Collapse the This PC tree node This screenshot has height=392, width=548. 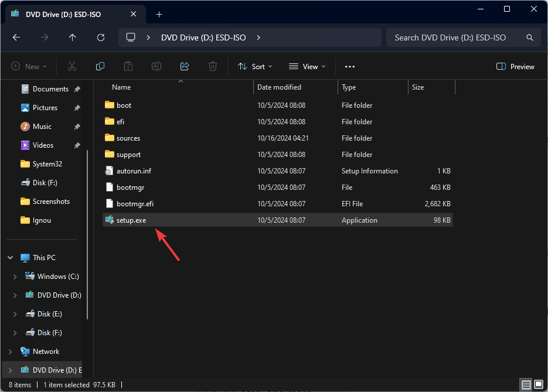pos(11,258)
